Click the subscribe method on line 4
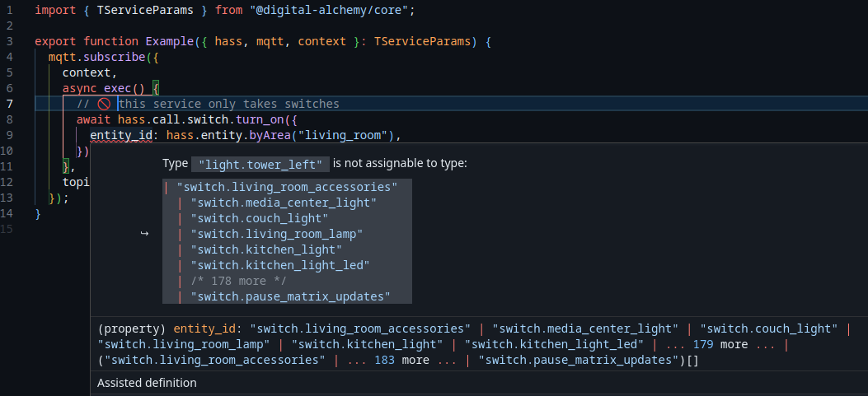The width and height of the screenshot is (868, 396). click(115, 57)
